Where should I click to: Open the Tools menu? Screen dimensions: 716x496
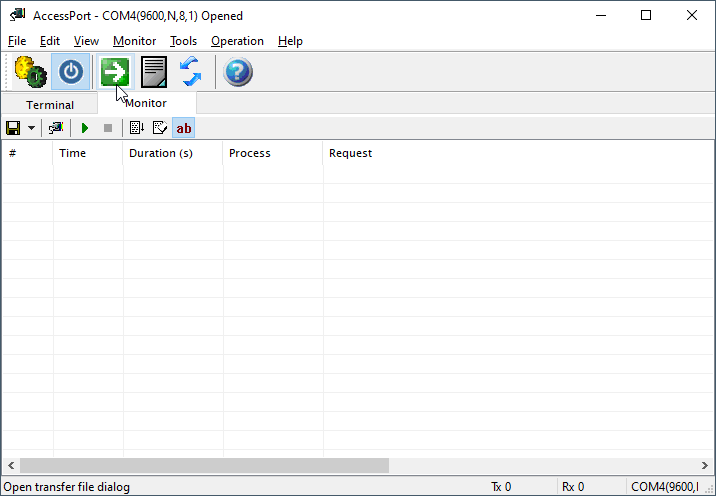click(x=183, y=41)
